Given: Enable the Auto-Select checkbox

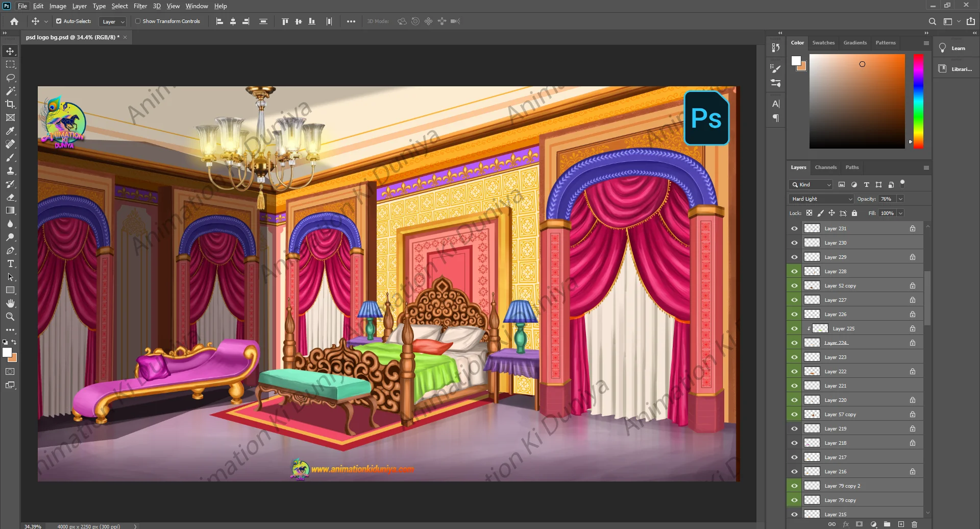Looking at the screenshot, I should pos(59,21).
